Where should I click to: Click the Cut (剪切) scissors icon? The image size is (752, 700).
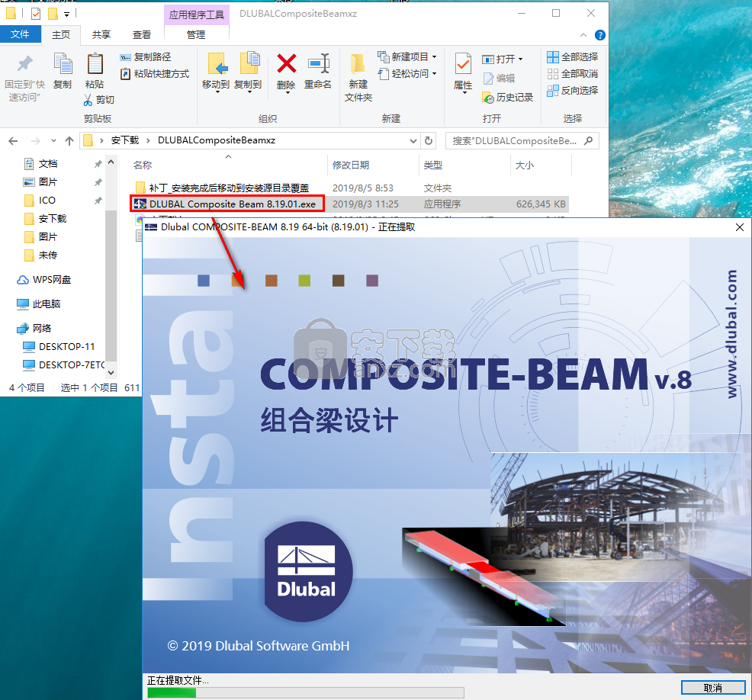[88, 100]
